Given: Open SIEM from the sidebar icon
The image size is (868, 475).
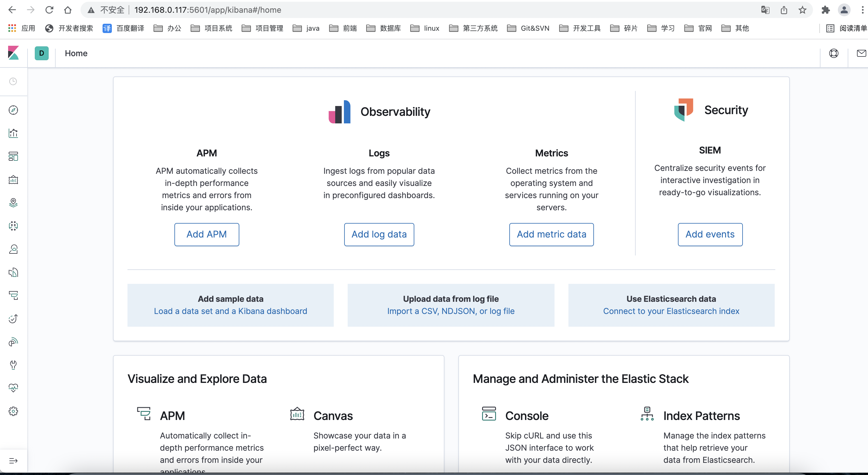Looking at the screenshot, I should 13,342.
